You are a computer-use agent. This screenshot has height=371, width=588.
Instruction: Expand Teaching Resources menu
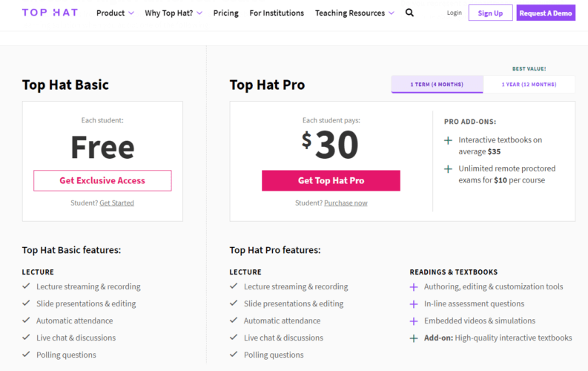354,13
